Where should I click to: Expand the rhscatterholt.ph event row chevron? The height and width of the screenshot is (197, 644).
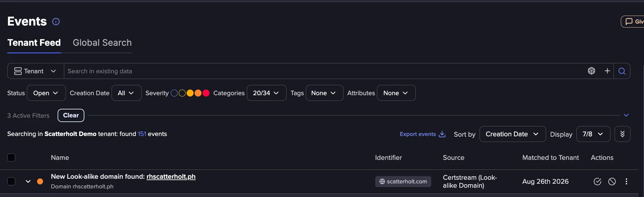tap(28, 181)
